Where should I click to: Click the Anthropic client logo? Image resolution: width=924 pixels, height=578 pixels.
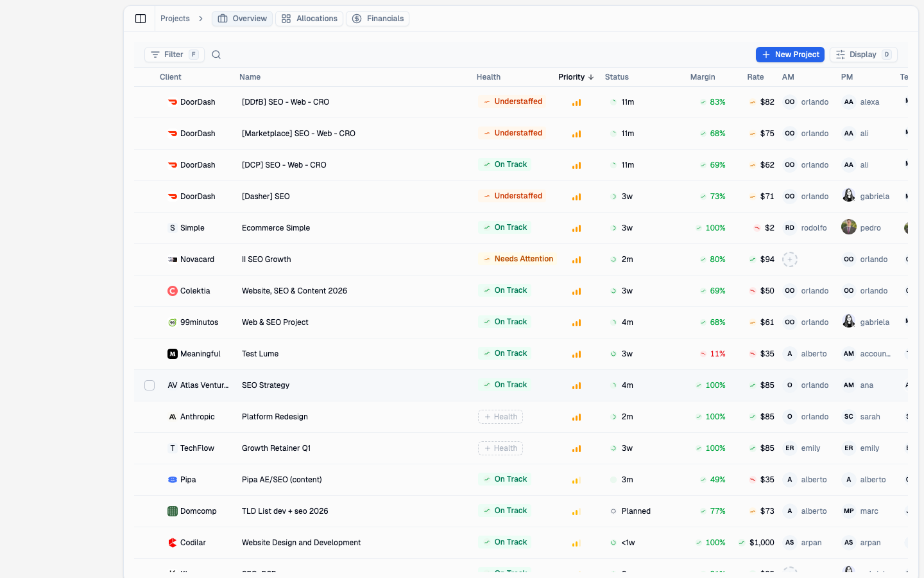[172, 416]
